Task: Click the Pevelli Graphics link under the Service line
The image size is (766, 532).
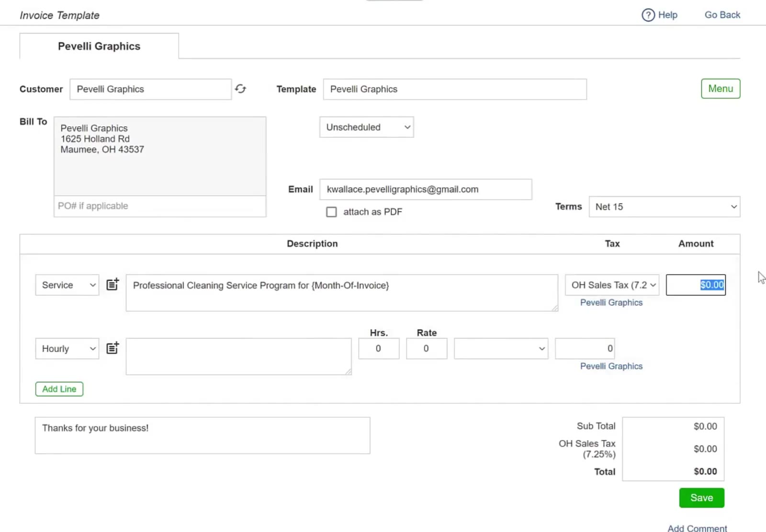Action: [611, 302]
